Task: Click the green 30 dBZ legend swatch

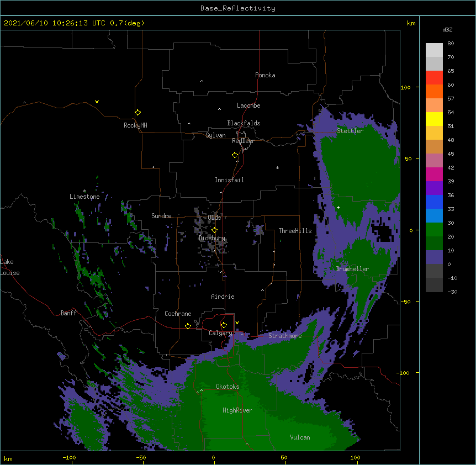Action: point(434,230)
